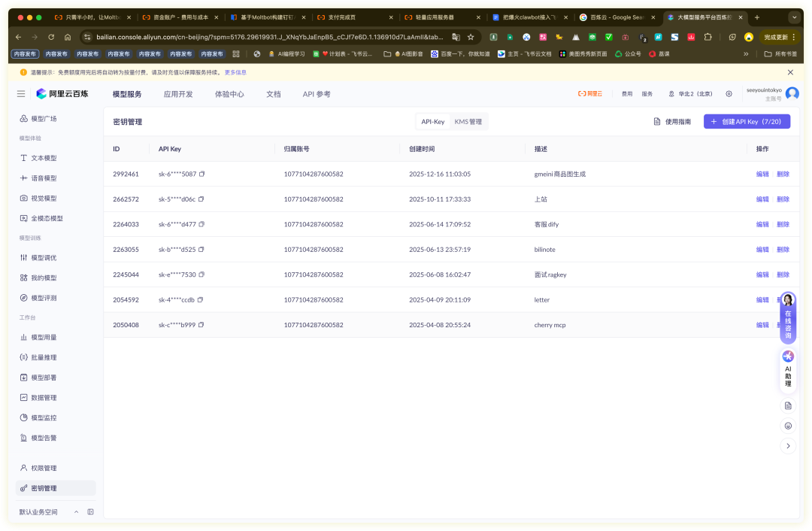Click the copy icon beside sk-b****d525
Viewport: 812px width, 531px height.
(201, 249)
